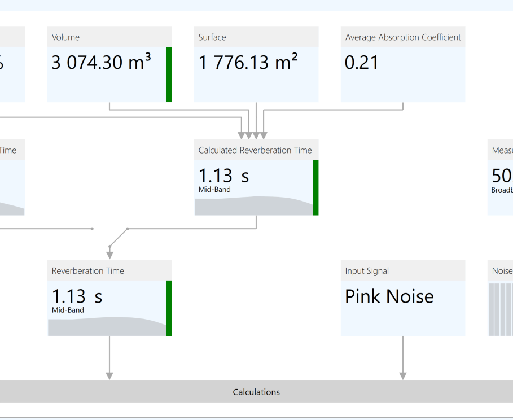The height and width of the screenshot is (420, 513).
Task: Open the Calculated Reverberation Time header
Action: click(x=256, y=150)
